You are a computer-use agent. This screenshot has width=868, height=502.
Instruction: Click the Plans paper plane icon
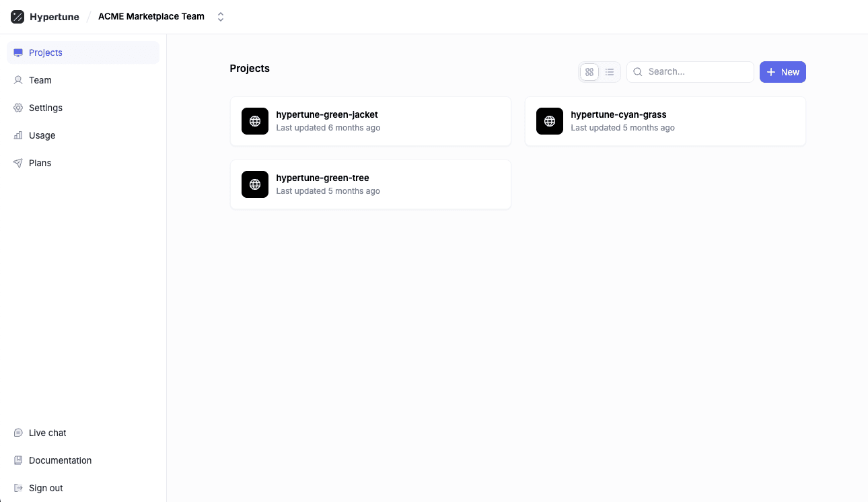point(18,163)
